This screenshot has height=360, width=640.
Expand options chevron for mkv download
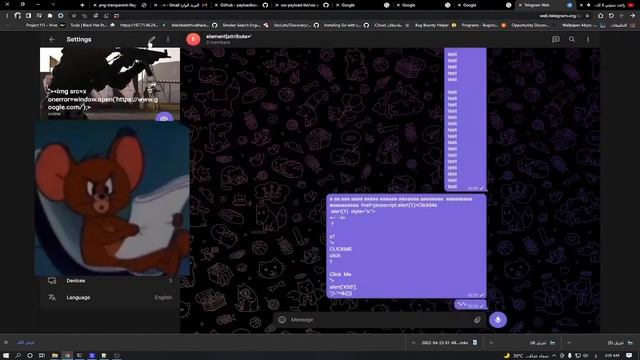point(413,342)
